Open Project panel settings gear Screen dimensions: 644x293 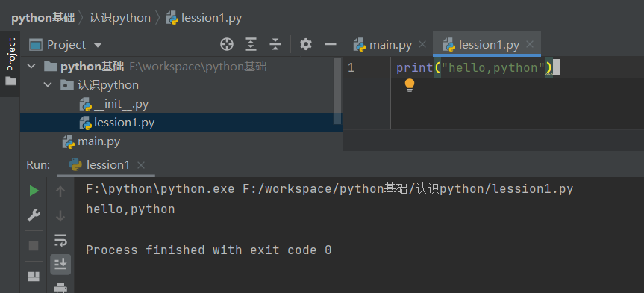coord(306,44)
